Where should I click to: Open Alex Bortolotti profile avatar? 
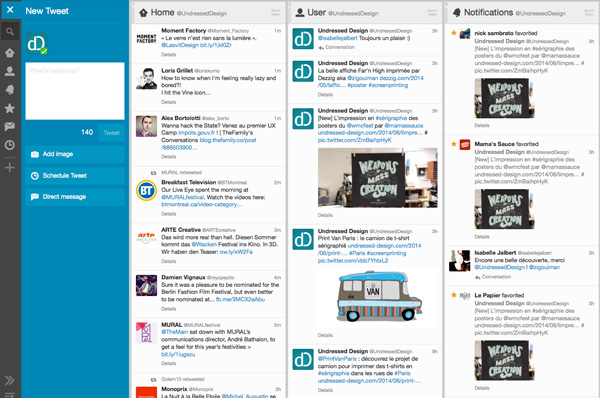147,126
